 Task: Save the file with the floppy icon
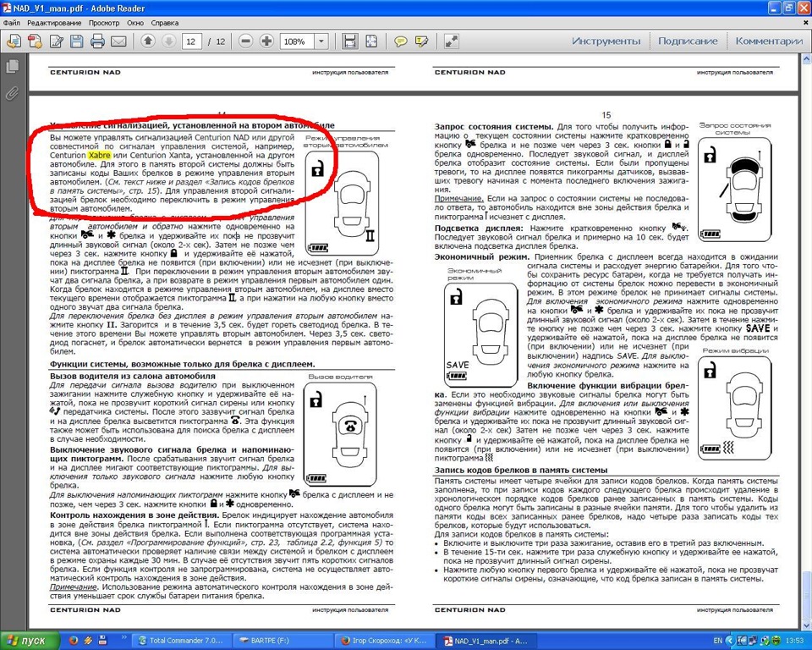(x=77, y=41)
